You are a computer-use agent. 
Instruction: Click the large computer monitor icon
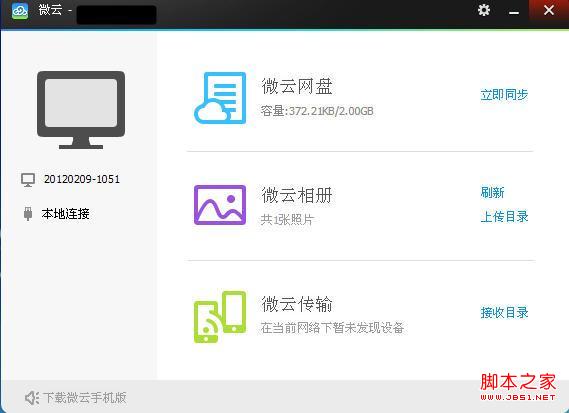(x=81, y=110)
